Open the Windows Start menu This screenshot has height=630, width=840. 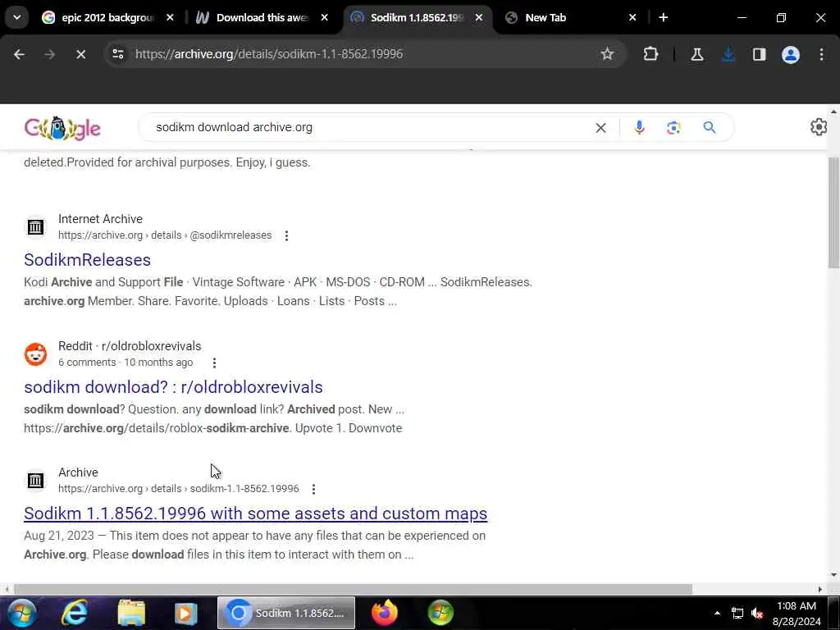pos(21,613)
